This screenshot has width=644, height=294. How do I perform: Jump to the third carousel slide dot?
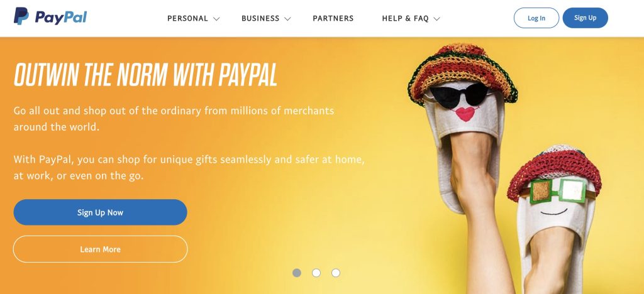coord(336,273)
